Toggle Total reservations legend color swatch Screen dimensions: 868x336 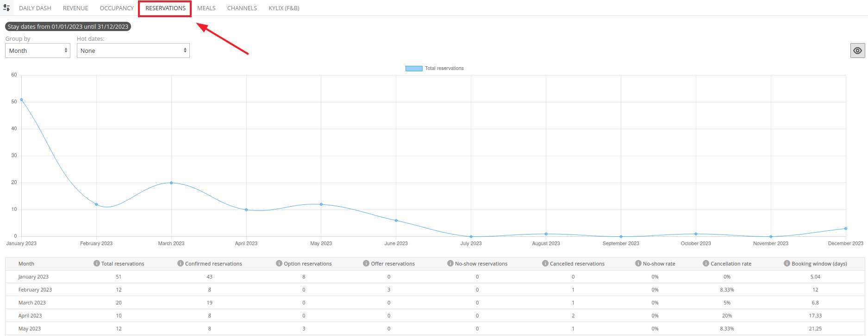tap(414, 68)
